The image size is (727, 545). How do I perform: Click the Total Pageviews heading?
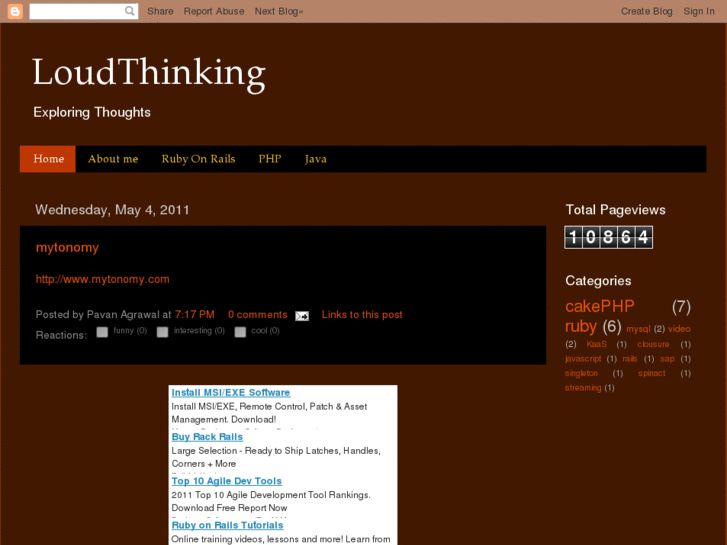tap(615, 210)
